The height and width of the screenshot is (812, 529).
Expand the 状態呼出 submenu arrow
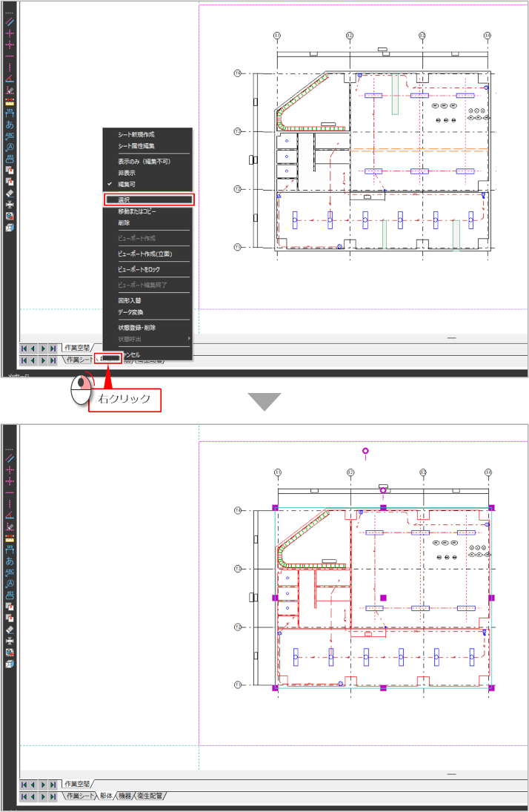tap(187, 339)
